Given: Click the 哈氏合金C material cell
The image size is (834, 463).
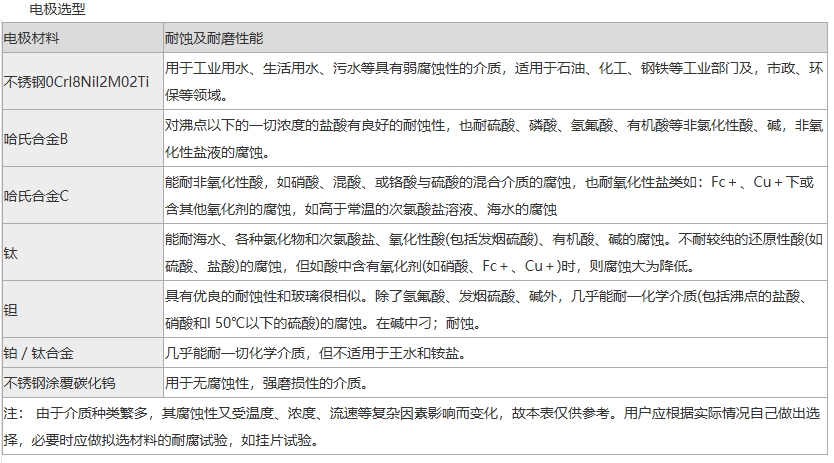Looking at the screenshot, I should tap(36, 197).
